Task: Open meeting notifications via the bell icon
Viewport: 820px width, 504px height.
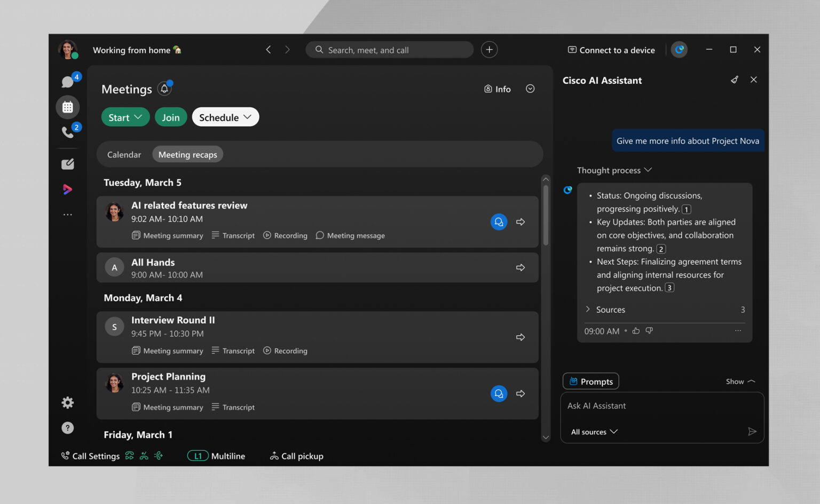Action: pos(164,89)
